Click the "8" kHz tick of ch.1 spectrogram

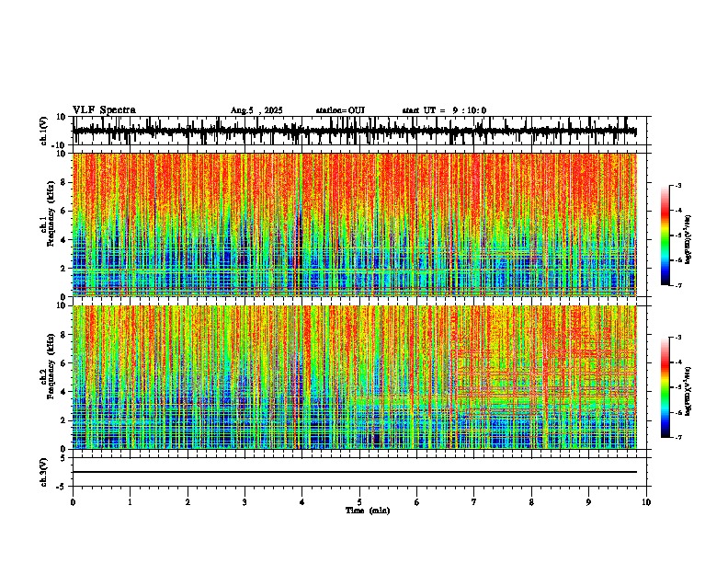coord(64,182)
